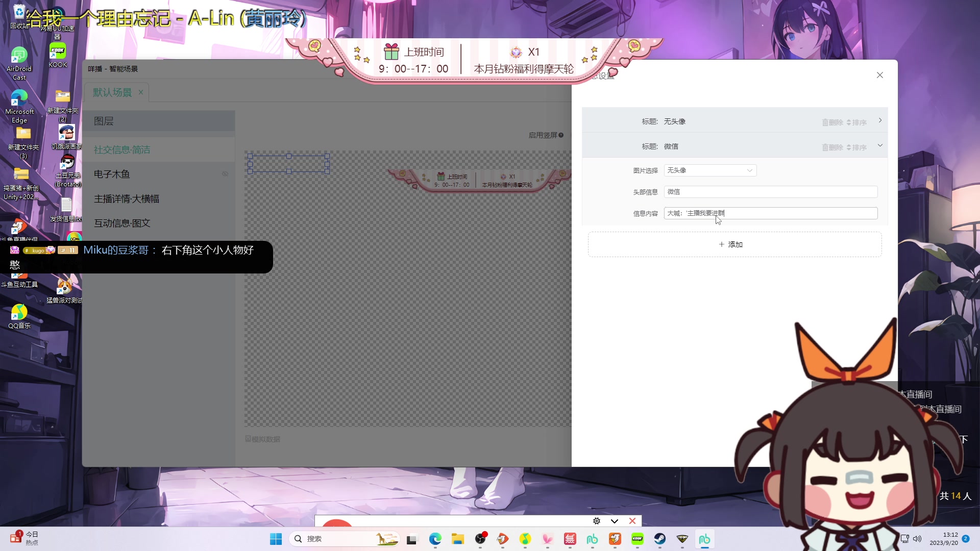Image resolution: width=980 pixels, height=551 pixels.
Task: Open Steam from the taskbar
Action: click(660, 539)
